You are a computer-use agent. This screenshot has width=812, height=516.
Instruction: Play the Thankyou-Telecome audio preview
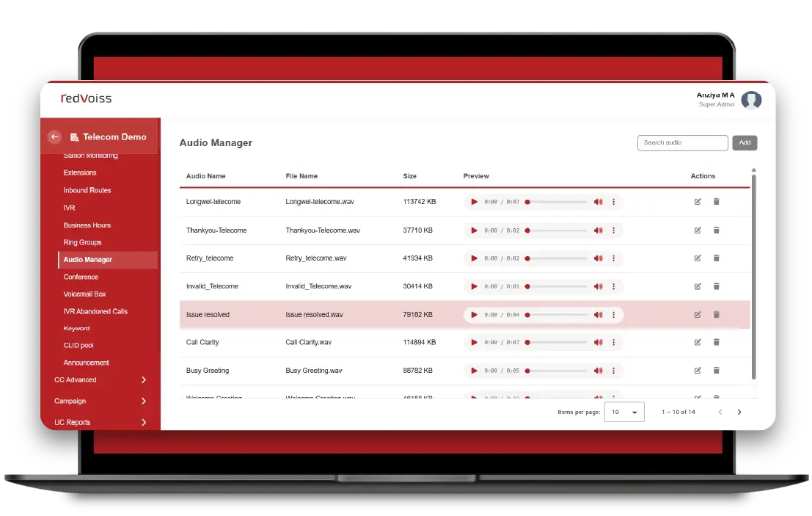click(474, 230)
